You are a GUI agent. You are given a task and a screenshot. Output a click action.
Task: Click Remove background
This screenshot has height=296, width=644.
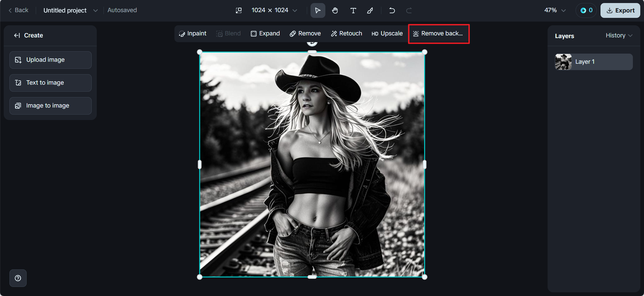point(438,34)
